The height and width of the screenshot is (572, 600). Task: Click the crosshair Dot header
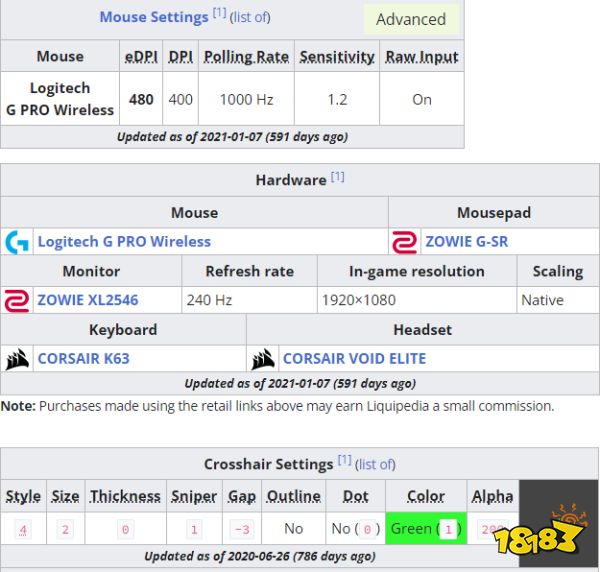click(x=355, y=496)
